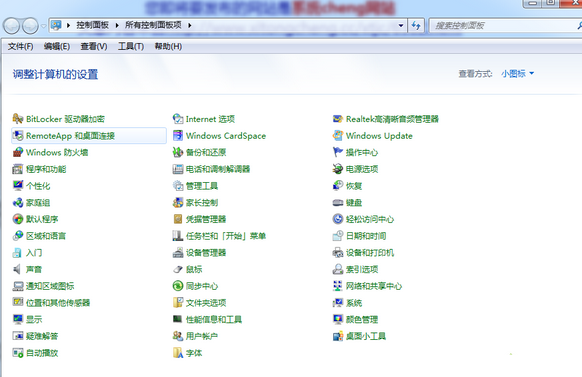
Task: Open the 查看(V) menu
Action: 94,46
